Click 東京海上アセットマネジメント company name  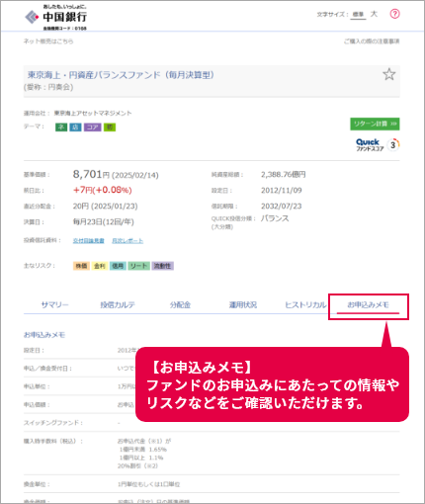click(93, 114)
